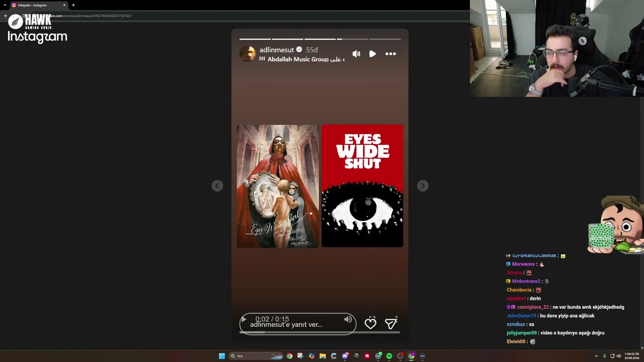Click chat username Scryne

coord(514,273)
